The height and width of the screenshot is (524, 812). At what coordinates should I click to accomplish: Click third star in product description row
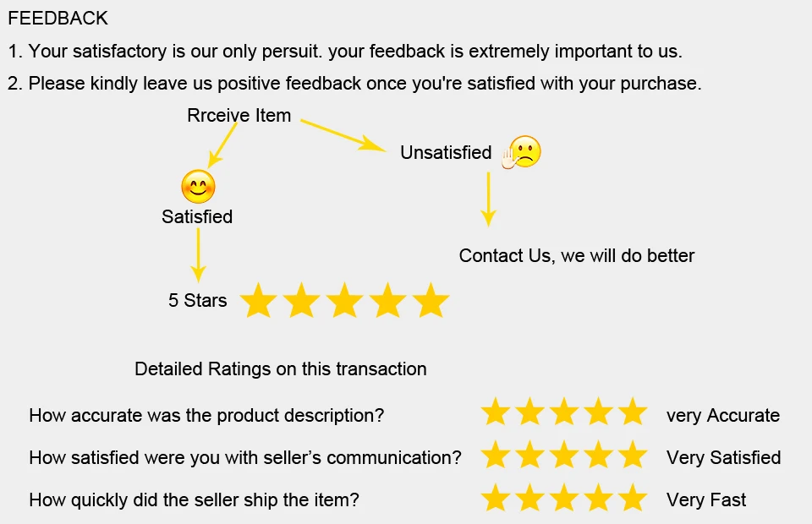(x=564, y=412)
